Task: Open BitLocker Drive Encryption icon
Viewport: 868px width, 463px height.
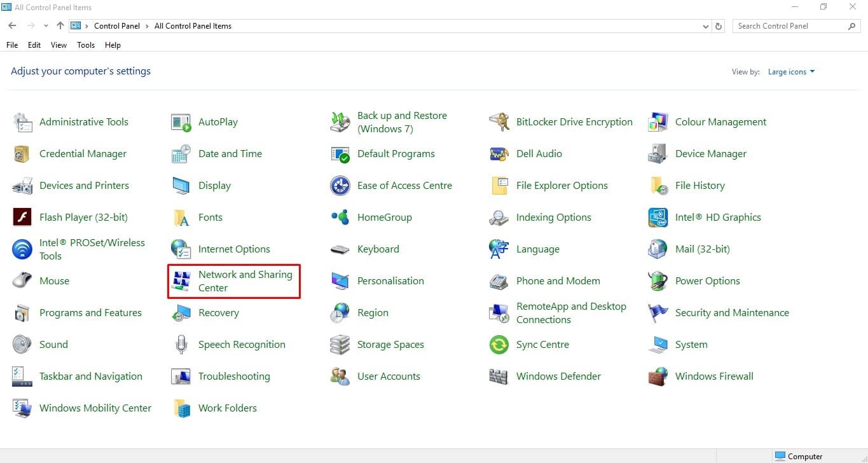Action: point(499,122)
